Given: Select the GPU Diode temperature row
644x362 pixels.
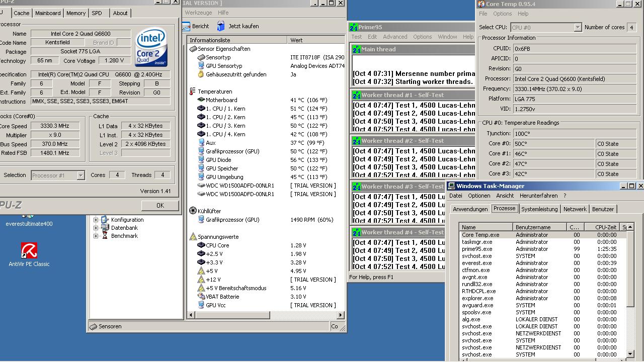Looking at the screenshot, I should pyautogui.click(x=266, y=160).
